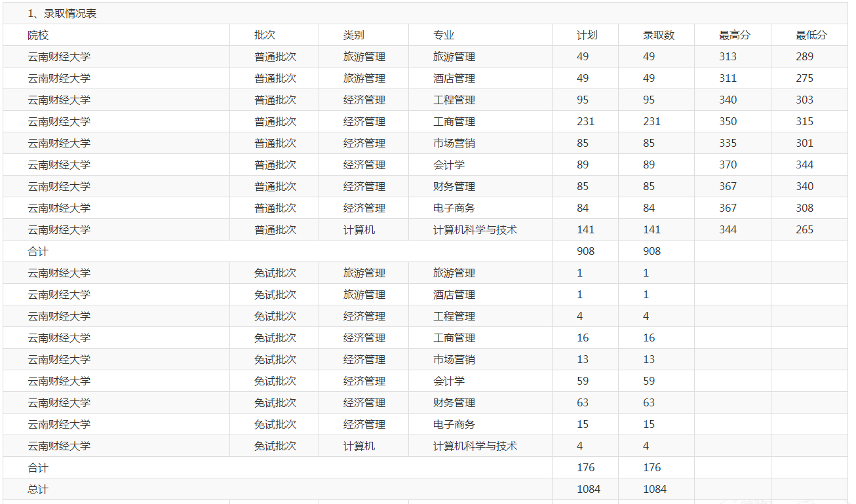Screen dimensions: 856x504
Task: Click the 院校 column header
Action: click(38, 35)
